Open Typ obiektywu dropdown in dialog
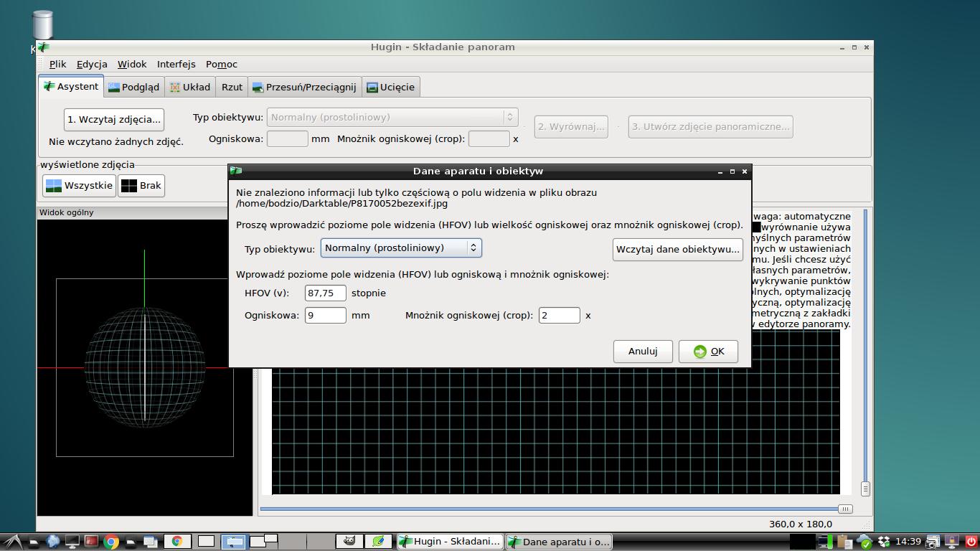The image size is (980, 551). point(400,248)
